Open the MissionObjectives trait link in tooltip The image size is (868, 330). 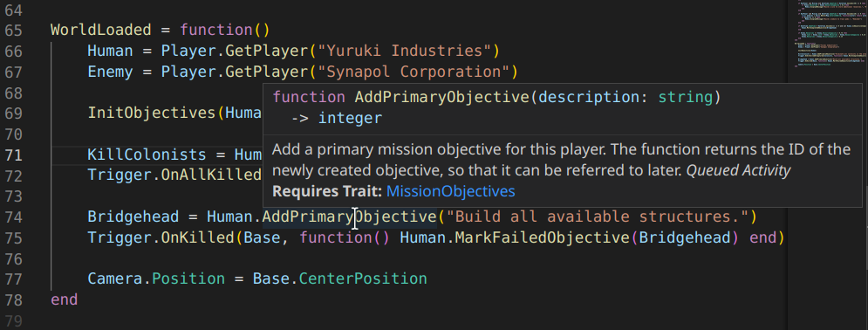click(451, 191)
